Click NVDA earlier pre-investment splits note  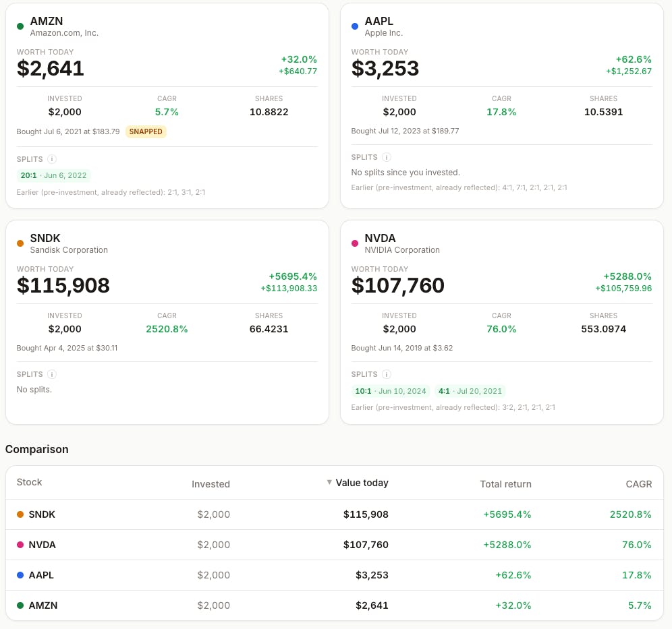(x=453, y=407)
